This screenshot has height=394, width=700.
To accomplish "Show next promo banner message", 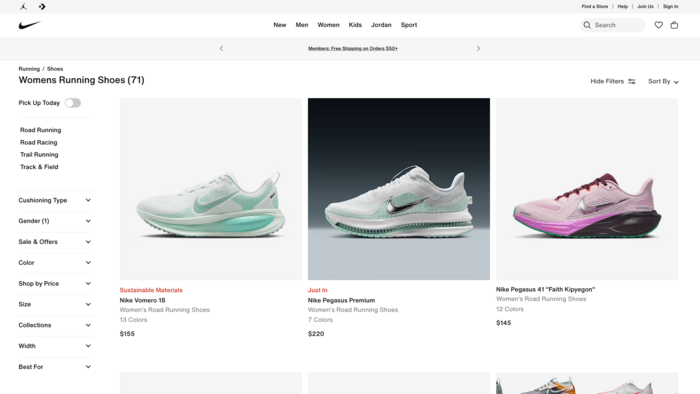I will (478, 48).
